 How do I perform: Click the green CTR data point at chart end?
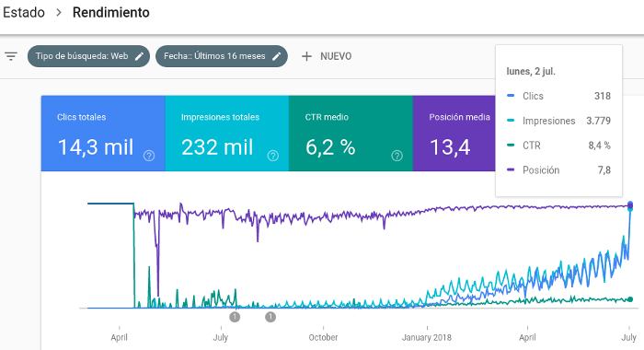pos(630,299)
